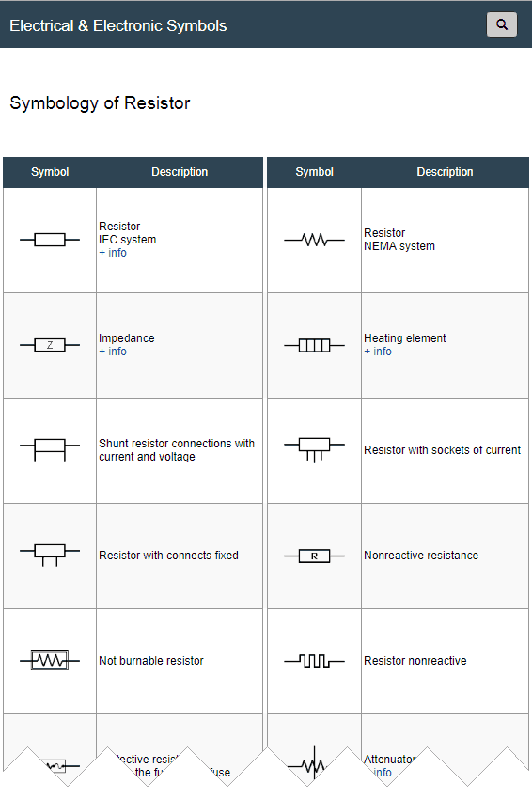Open search with the magnifier button
Screen dimensions: 532x799
click(501, 24)
